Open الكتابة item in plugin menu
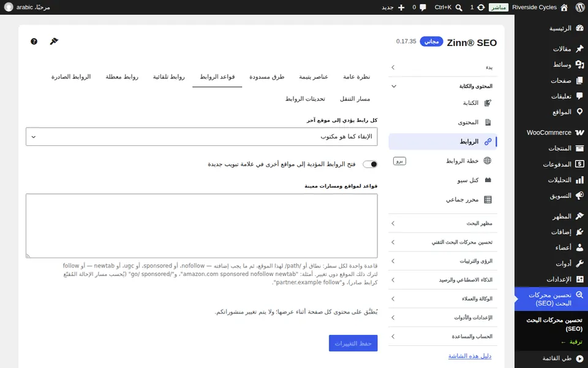 click(443, 103)
